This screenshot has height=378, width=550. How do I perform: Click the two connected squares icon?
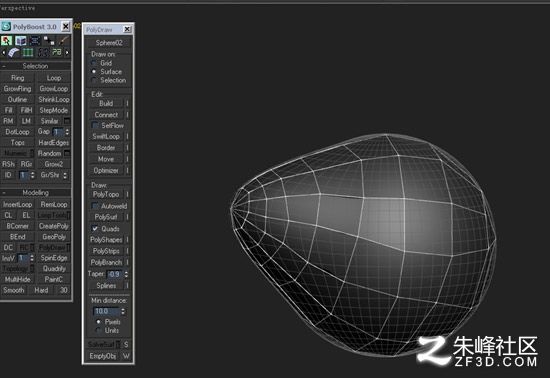pyautogui.click(x=49, y=41)
